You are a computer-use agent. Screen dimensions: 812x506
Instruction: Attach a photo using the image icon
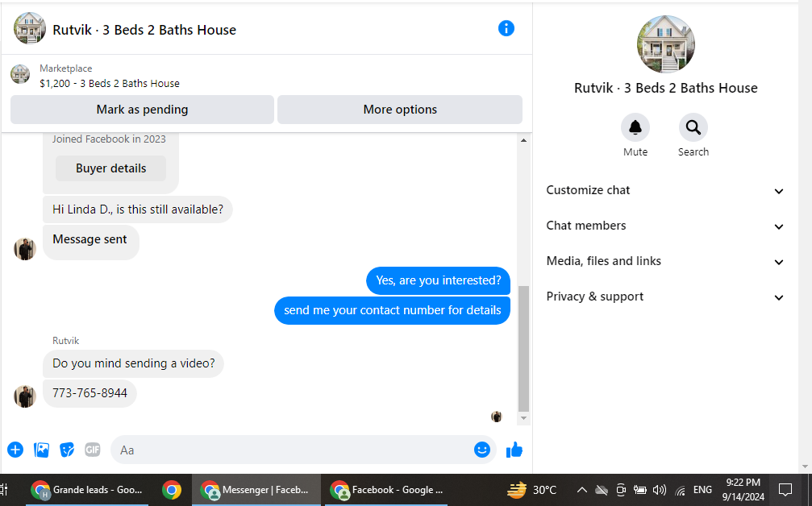point(41,450)
